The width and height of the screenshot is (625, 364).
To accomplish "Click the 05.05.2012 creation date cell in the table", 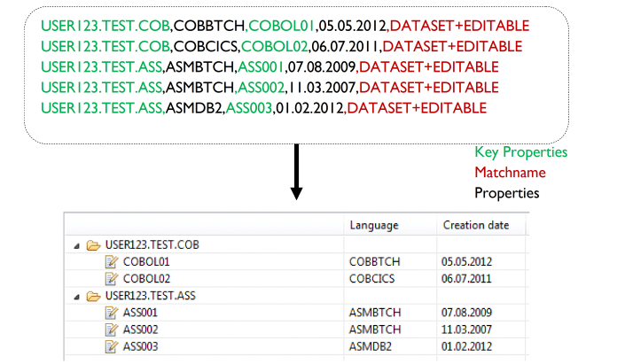I will [x=466, y=261].
